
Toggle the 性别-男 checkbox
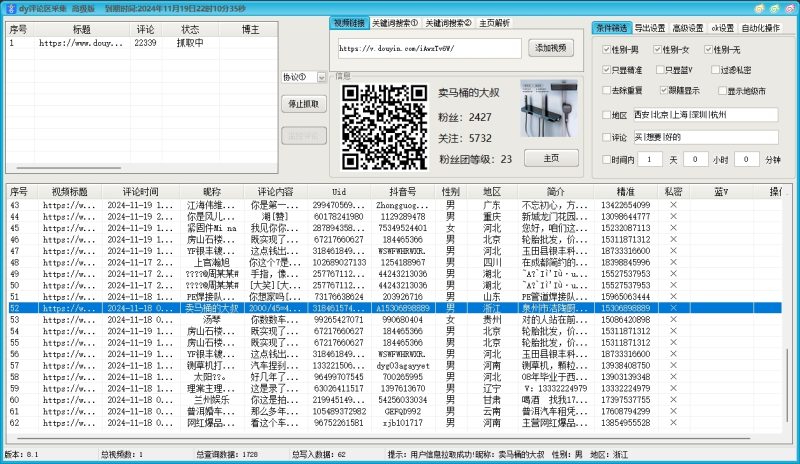(x=606, y=50)
